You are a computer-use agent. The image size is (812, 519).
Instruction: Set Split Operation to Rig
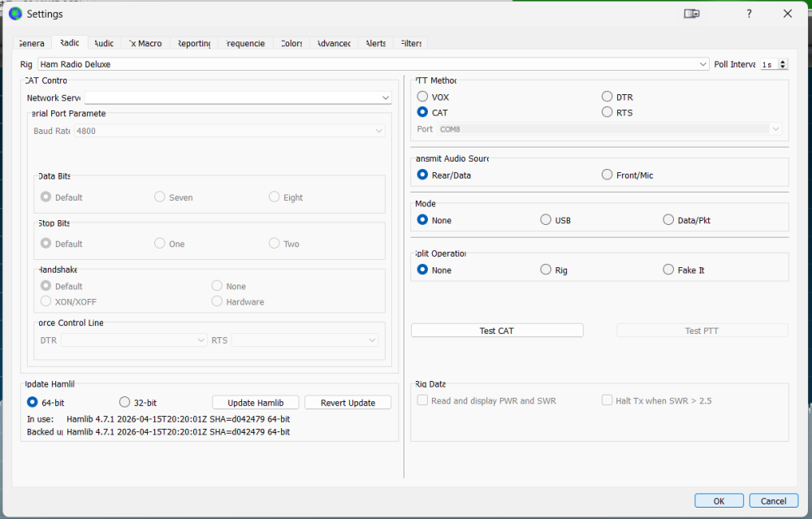point(554,270)
